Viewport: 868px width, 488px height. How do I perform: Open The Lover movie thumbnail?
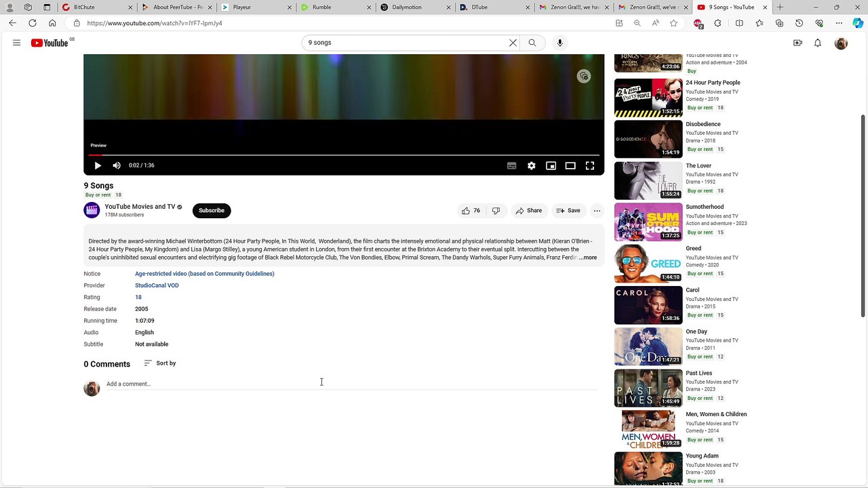[x=648, y=180]
